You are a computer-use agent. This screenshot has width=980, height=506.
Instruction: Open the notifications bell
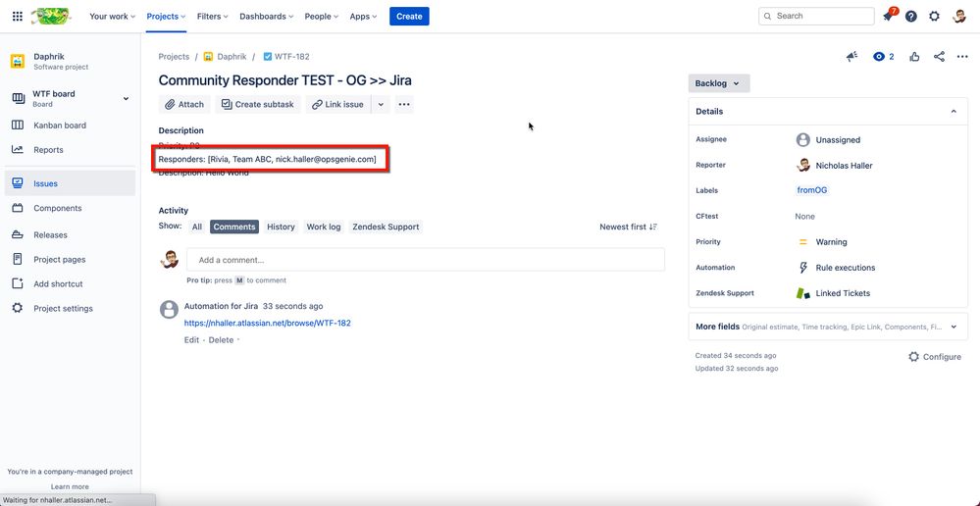888,17
